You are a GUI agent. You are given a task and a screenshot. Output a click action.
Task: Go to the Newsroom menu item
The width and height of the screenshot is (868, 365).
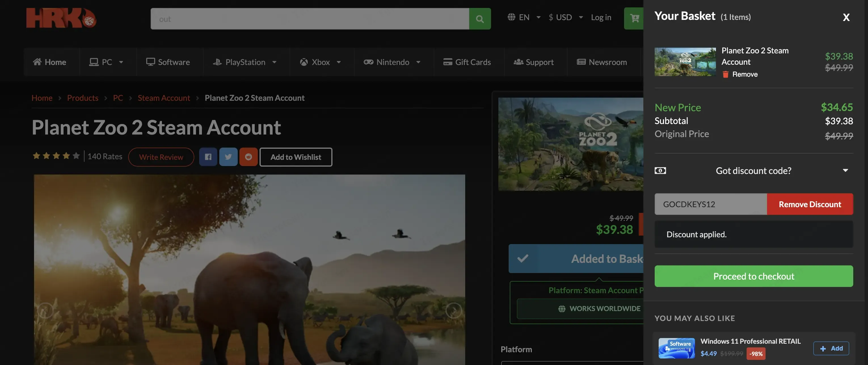coord(602,62)
